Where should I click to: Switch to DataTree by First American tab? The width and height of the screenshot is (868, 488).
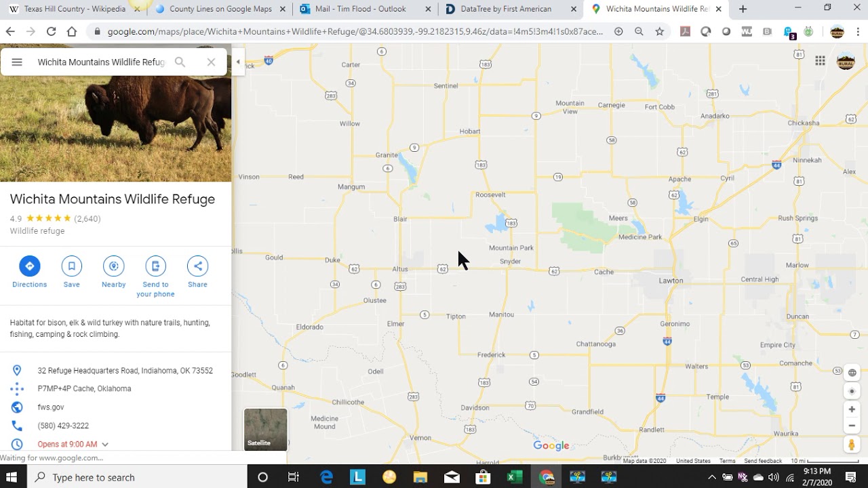point(510,9)
